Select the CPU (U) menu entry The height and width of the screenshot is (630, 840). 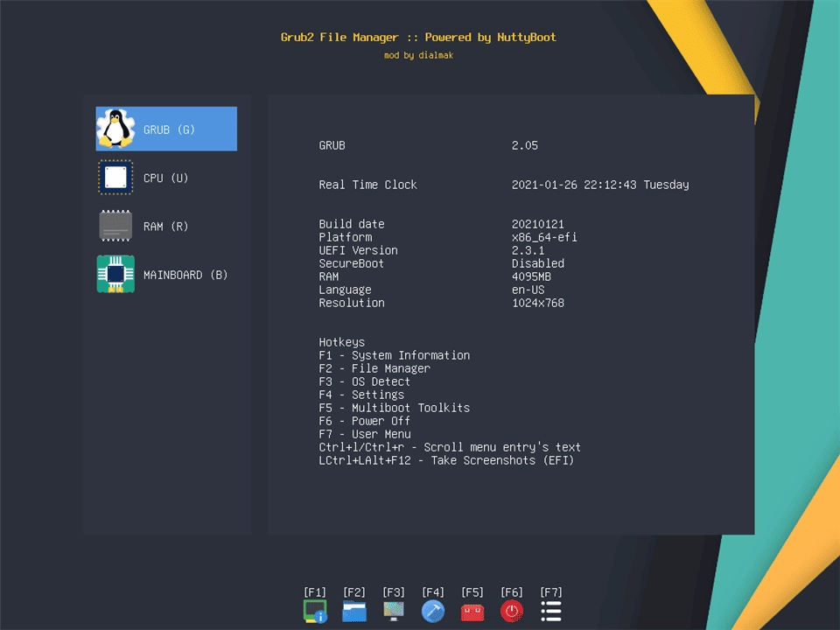coord(166,178)
